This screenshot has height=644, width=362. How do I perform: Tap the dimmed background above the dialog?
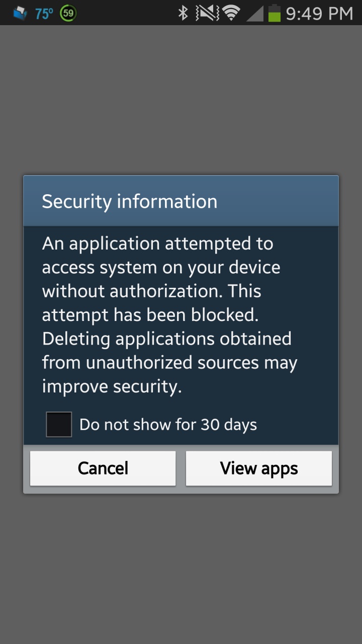tap(181, 101)
